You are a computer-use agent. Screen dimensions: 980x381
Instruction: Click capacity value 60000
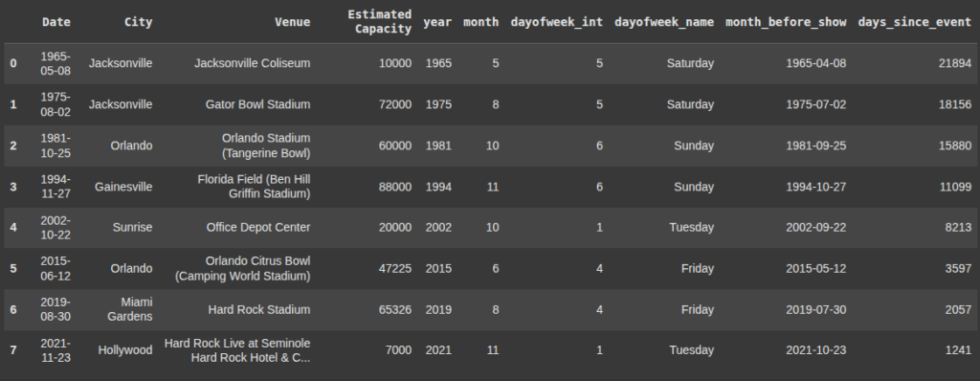395,146
